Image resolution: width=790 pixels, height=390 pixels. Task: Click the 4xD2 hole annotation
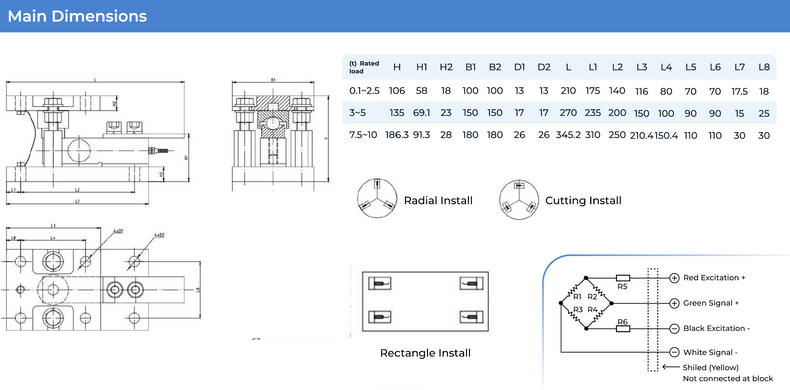(160, 235)
